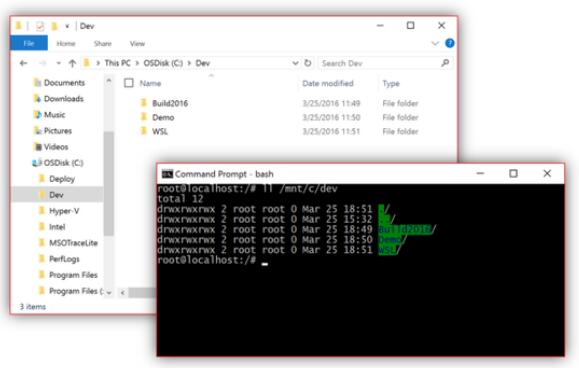The height and width of the screenshot is (368, 579).
Task: Switch to the Share ribbon tab
Action: [x=103, y=44]
